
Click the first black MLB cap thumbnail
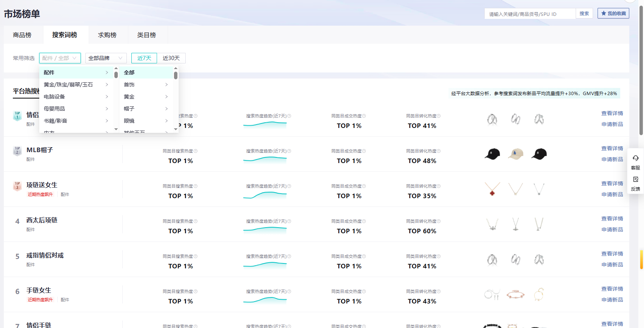[492, 154]
